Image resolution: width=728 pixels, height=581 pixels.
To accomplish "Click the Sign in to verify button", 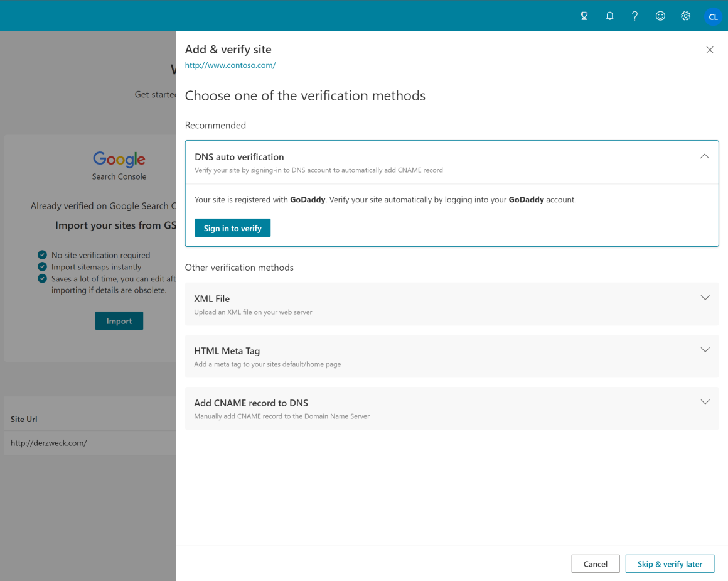I will coord(232,227).
